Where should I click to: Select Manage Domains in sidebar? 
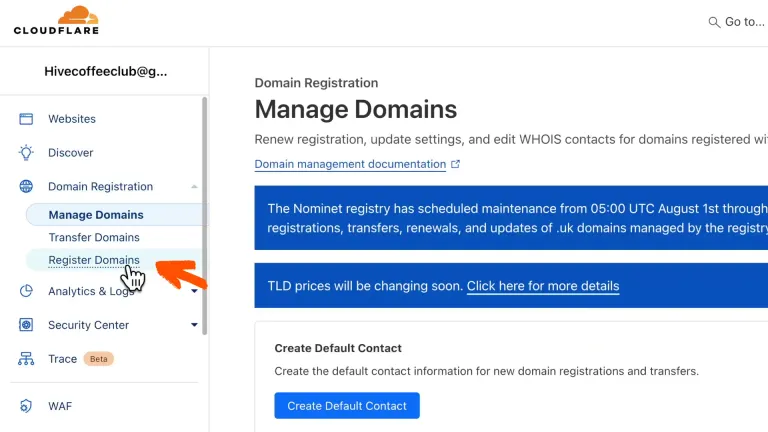96,215
